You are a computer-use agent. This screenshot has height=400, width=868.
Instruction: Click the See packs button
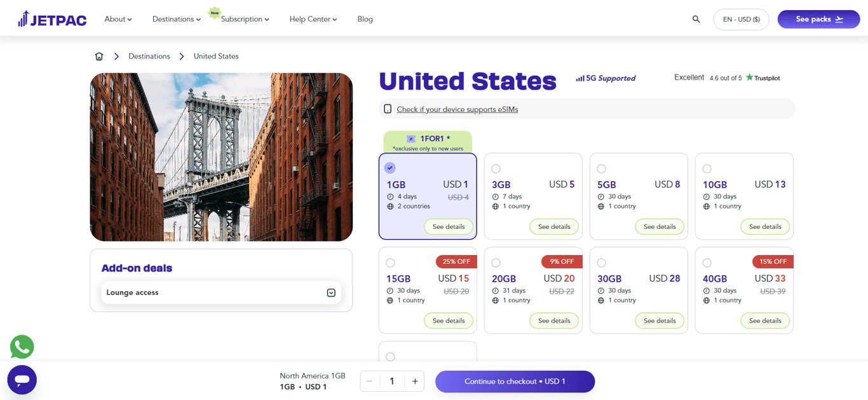pos(818,19)
